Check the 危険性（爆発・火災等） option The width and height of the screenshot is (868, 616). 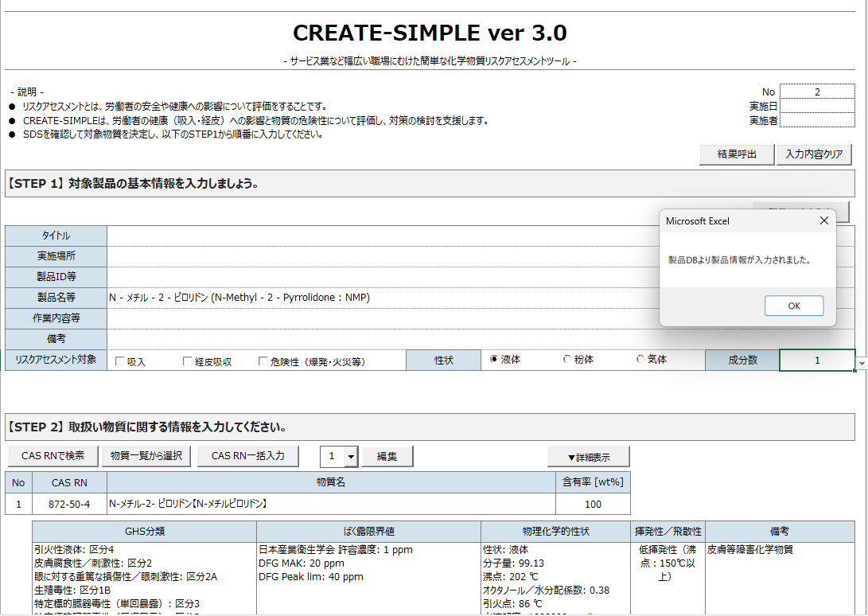[263, 359]
